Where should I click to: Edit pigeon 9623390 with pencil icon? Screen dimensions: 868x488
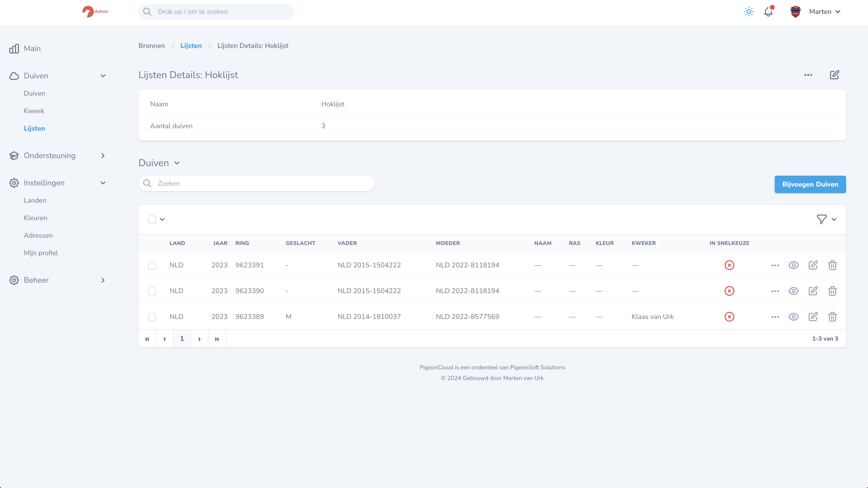(813, 291)
